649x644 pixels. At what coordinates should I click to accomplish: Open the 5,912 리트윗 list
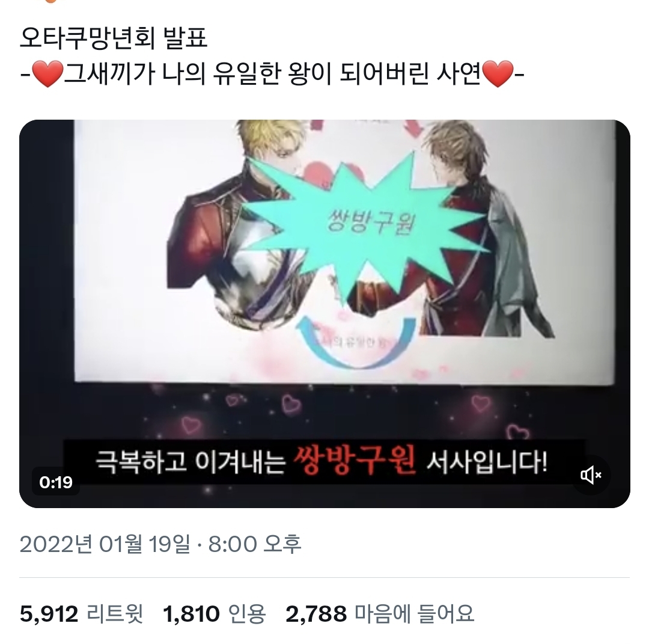tap(82, 614)
